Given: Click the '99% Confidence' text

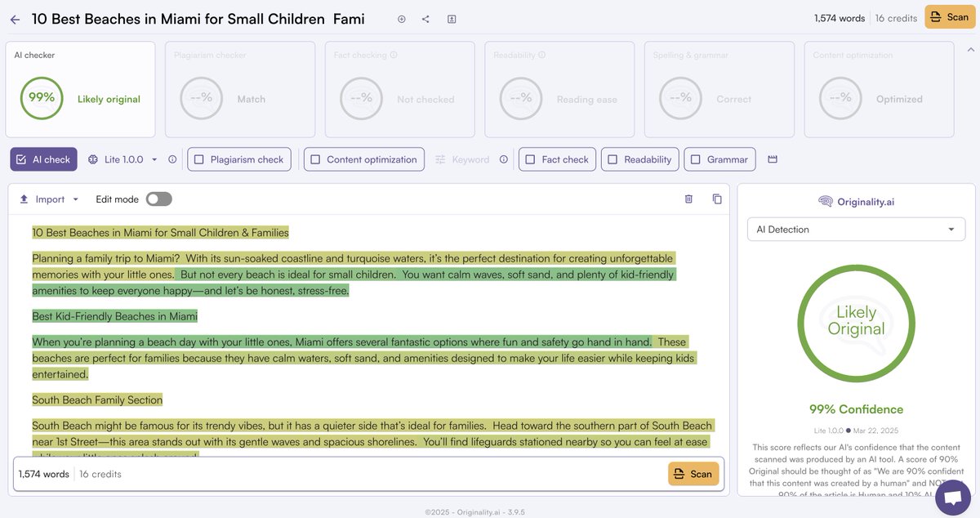Looking at the screenshot, I should 856,409.
